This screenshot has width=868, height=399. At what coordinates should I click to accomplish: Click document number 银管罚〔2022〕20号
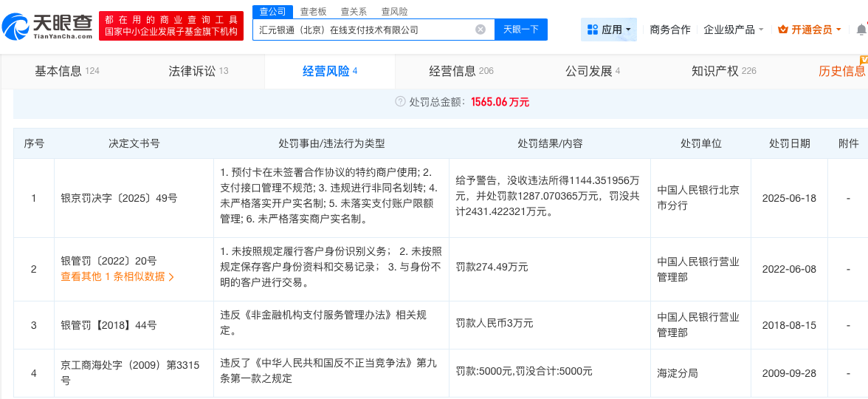coord(108,261)
